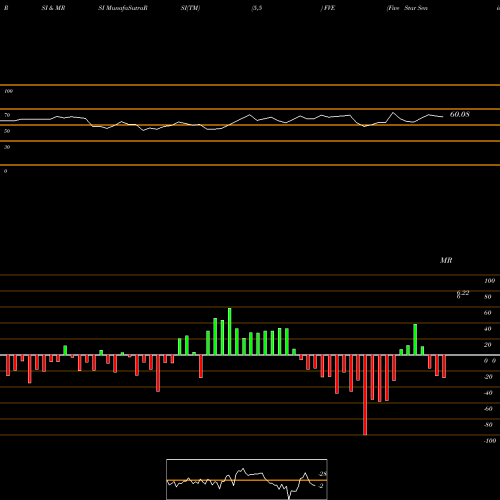Click the 'SI MunafaSutraR' header text

(x=123, y=8)
